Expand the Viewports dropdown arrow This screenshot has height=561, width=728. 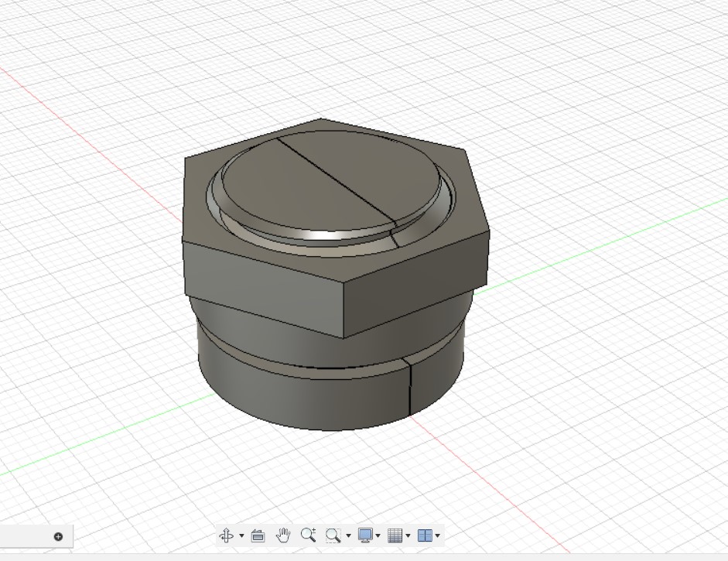pos(437,536)
